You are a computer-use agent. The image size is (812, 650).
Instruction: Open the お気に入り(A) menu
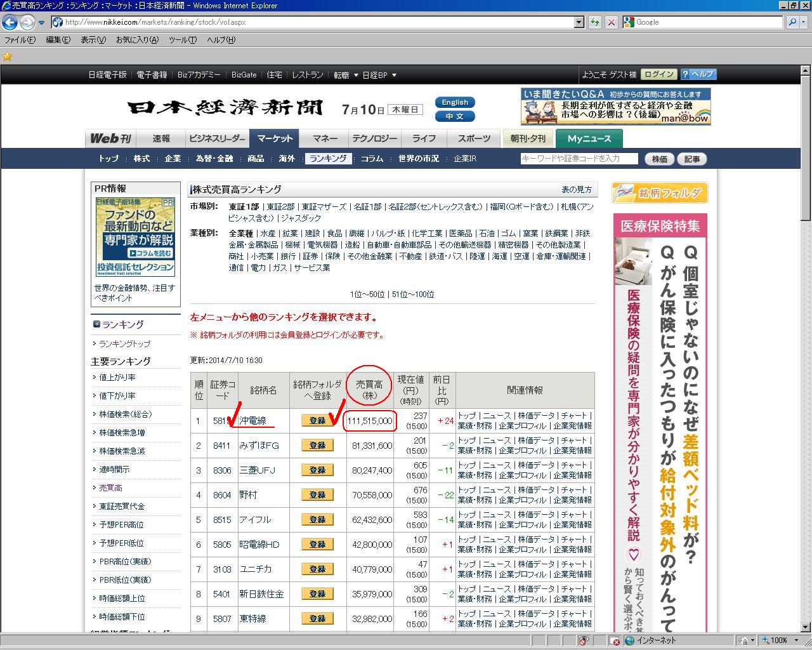tap(137, 39)
